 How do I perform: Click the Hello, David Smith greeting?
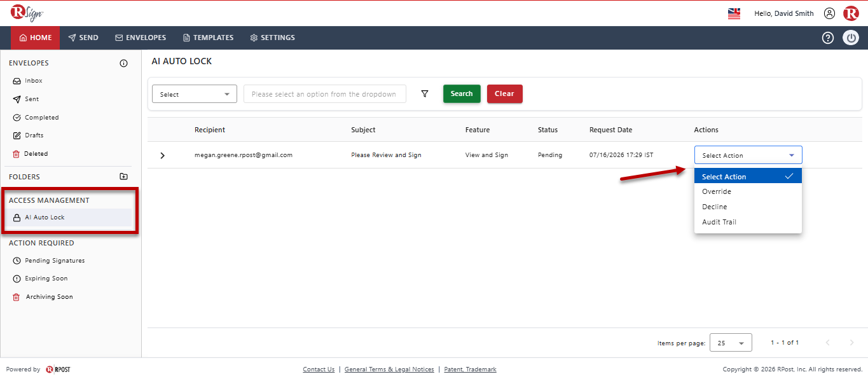pyautogui.click(x=783, y=13)
